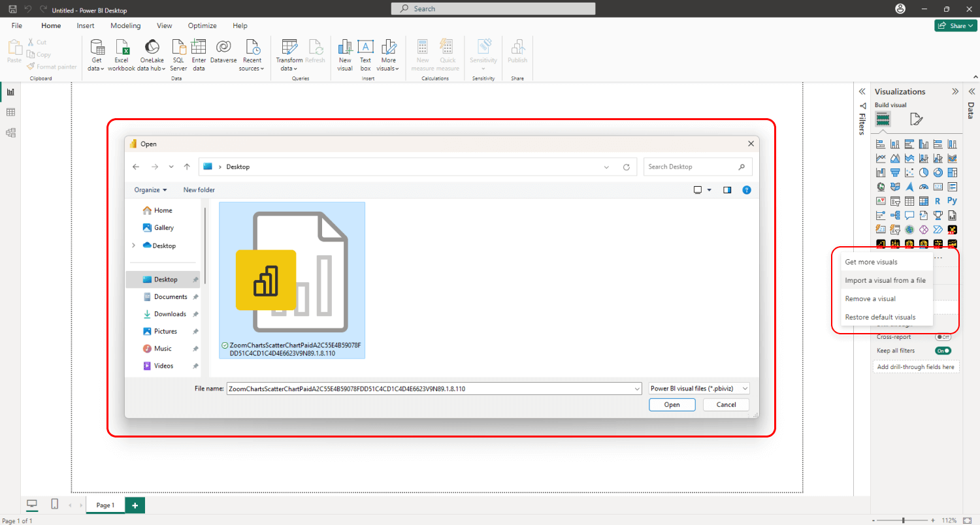Image resolution: width=980 pixels, height=525 pixels.
Task: Open Transform data in the ribbon
Action: click(x=289, y=56)
